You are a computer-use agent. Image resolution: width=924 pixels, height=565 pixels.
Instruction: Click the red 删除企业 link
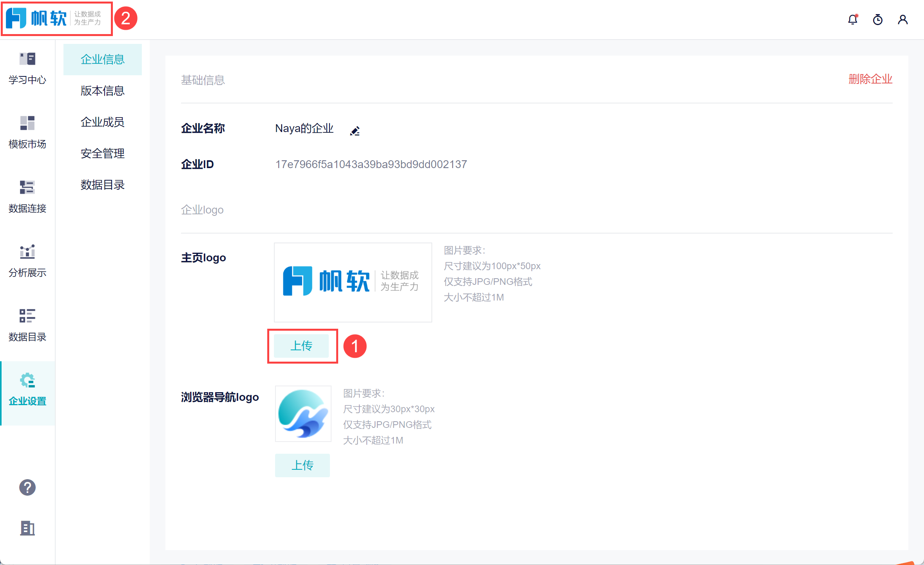click(x=870, y=79)
